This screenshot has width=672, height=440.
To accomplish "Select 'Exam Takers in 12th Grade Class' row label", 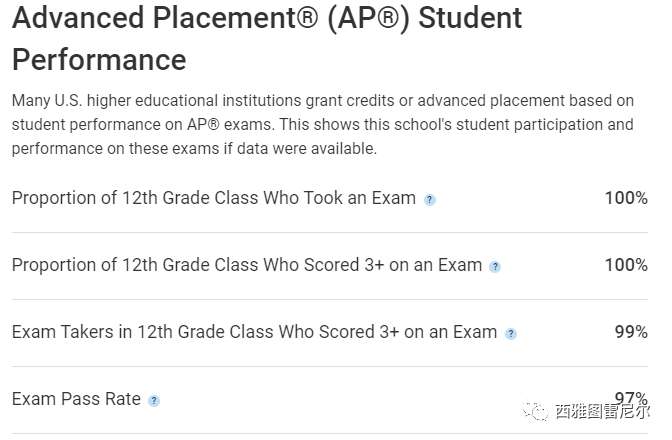I will 254,332.
